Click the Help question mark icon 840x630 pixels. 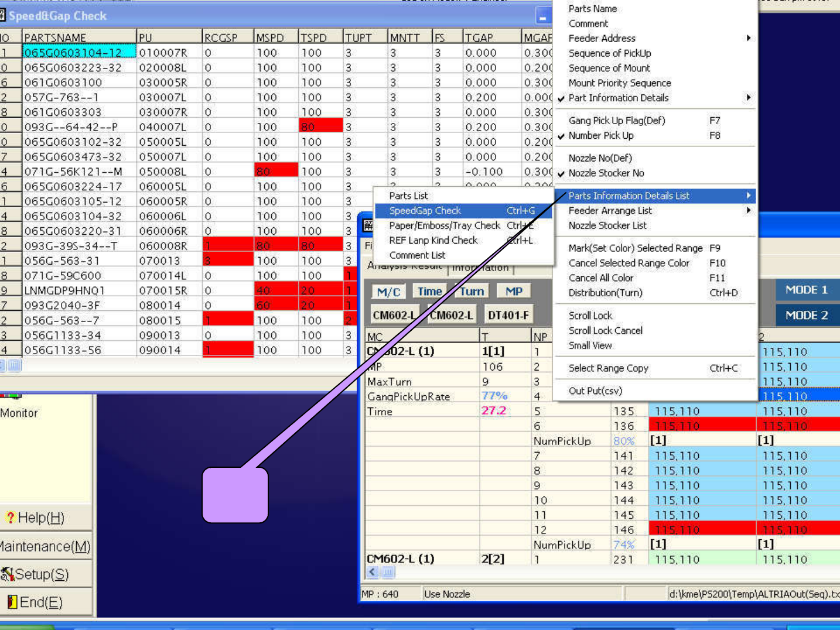pos(10,518)
